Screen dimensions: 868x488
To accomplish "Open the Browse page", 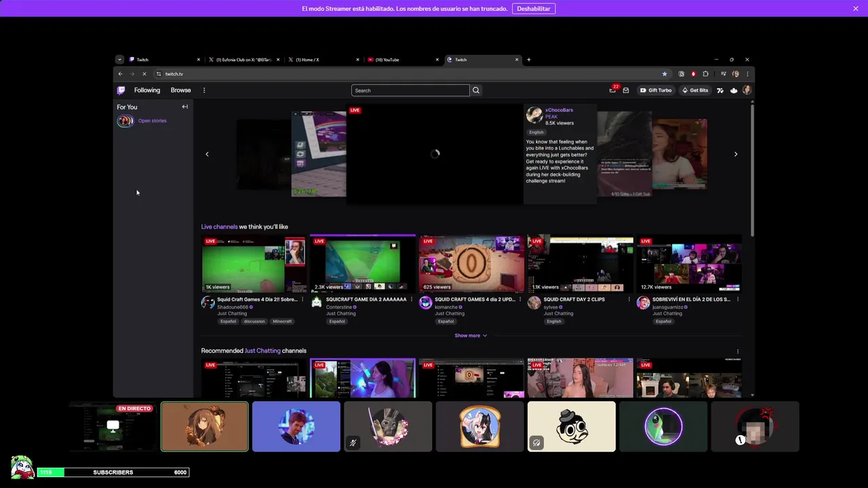I will pos(180,90).
